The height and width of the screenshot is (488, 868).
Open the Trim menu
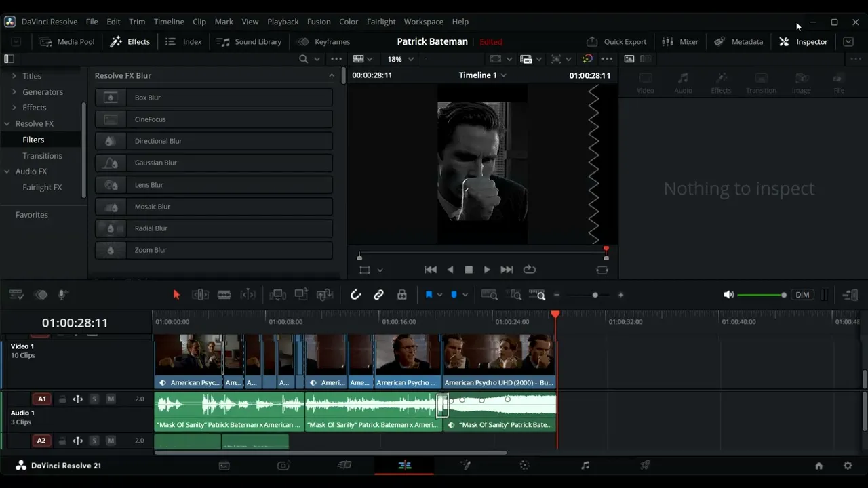pyautogui.click(x=137, y=22)
